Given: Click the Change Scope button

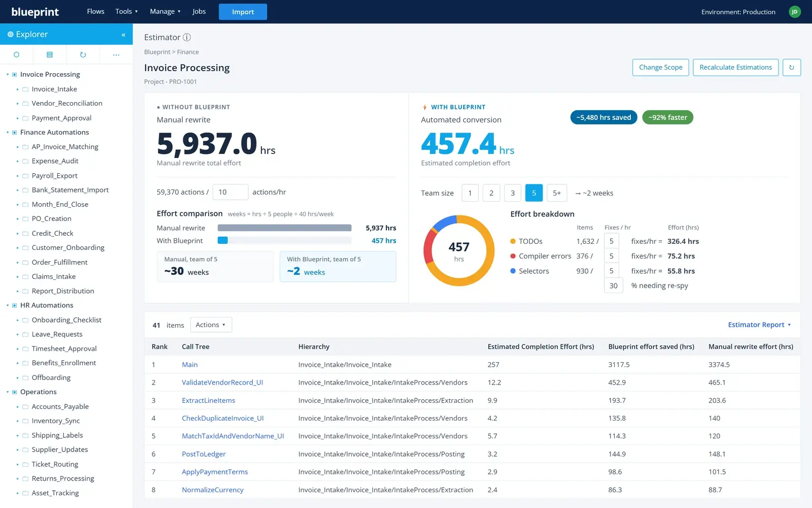Looking at the screenshot, I should point(661,68).
